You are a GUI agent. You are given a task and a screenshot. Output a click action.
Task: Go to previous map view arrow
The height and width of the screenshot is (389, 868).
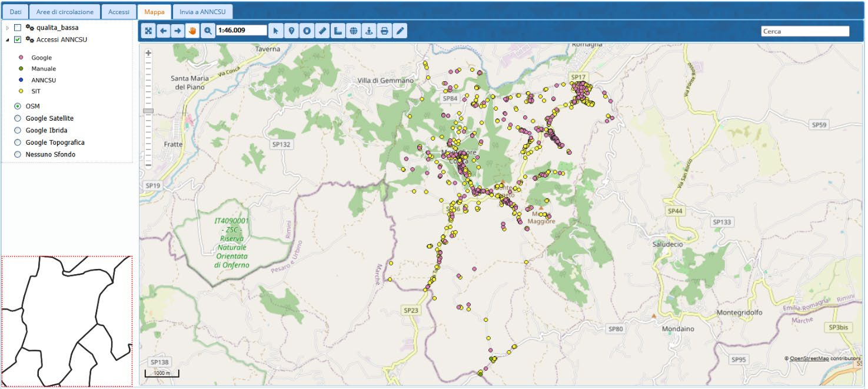pyautogui.click(x=163, y=31)
